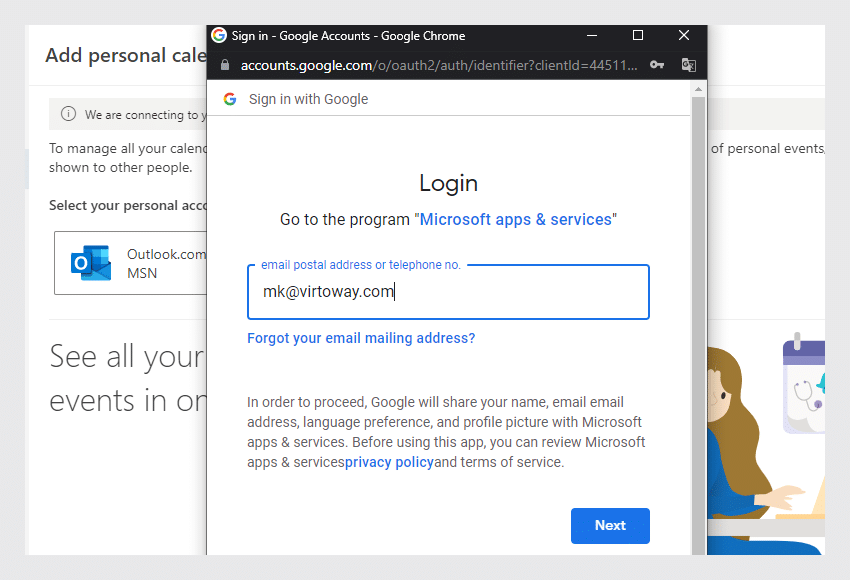Open the Forgot your email mailing address link
This screenshot has width=850, height=580.
(361, 338)
